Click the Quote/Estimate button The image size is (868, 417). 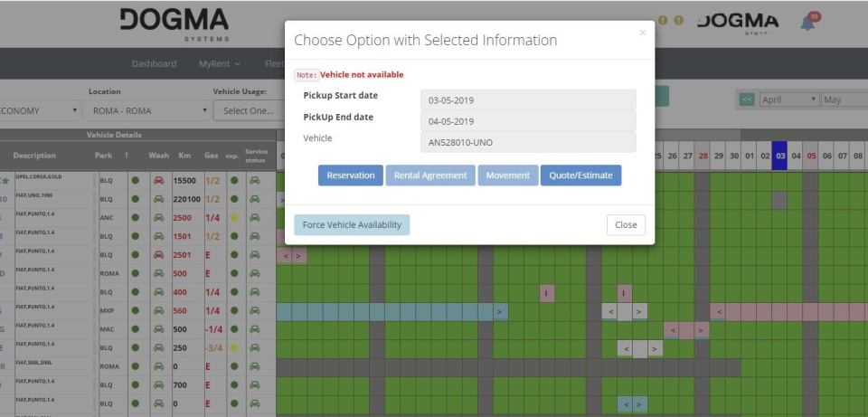580,175
